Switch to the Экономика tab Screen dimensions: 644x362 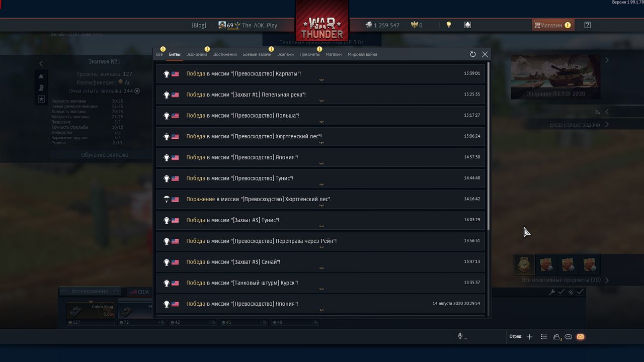(x=197, y=54)
